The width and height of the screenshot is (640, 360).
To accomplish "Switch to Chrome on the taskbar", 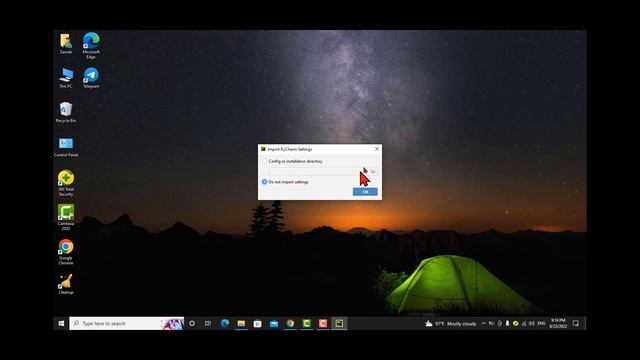I will 290,323.
